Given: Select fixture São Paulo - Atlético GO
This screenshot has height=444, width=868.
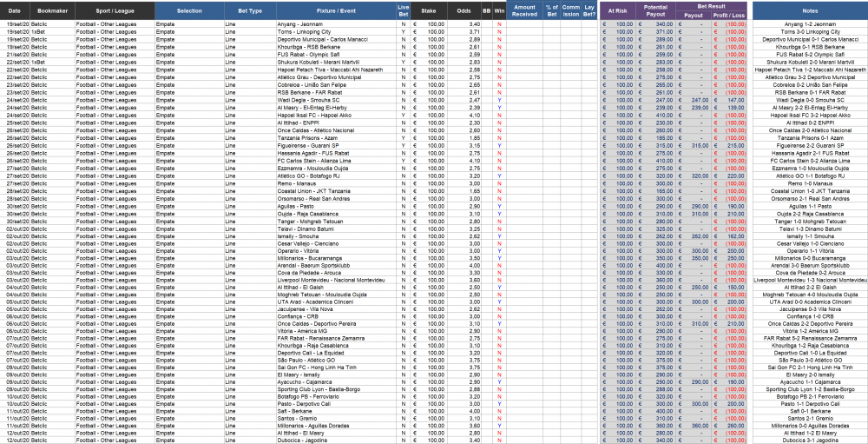Looking at the screenshot, I should click(x=337, y=361).
